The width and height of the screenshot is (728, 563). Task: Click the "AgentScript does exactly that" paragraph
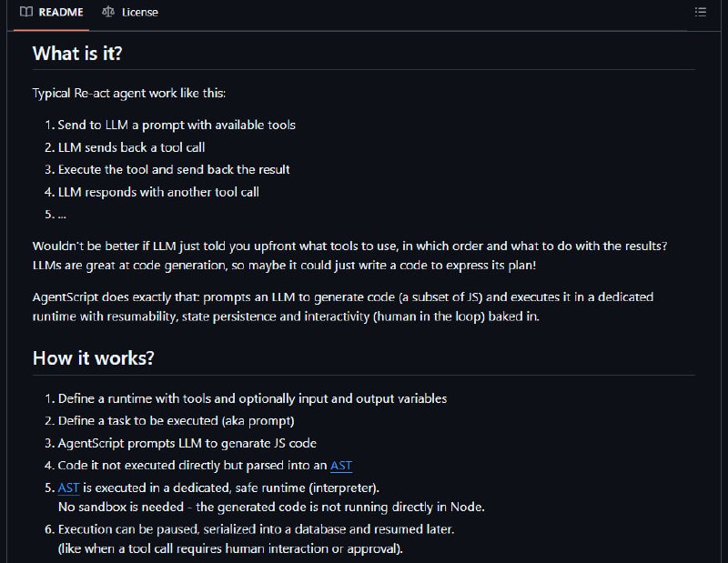click(x=343, y=307)
